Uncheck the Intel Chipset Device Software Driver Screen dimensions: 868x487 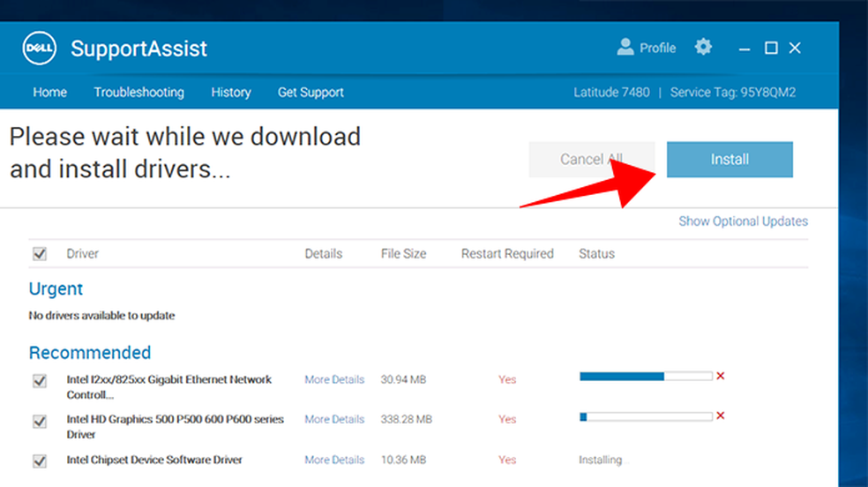pyautogui.click(x=40, y=461)
